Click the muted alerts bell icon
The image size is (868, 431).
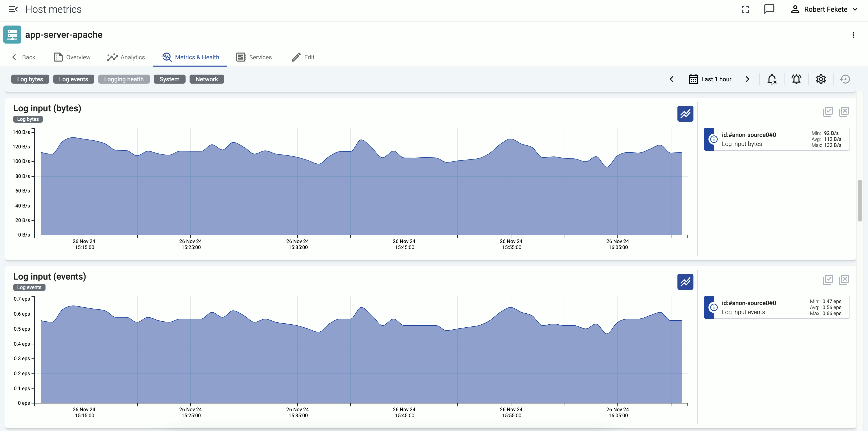coord(772,79)
